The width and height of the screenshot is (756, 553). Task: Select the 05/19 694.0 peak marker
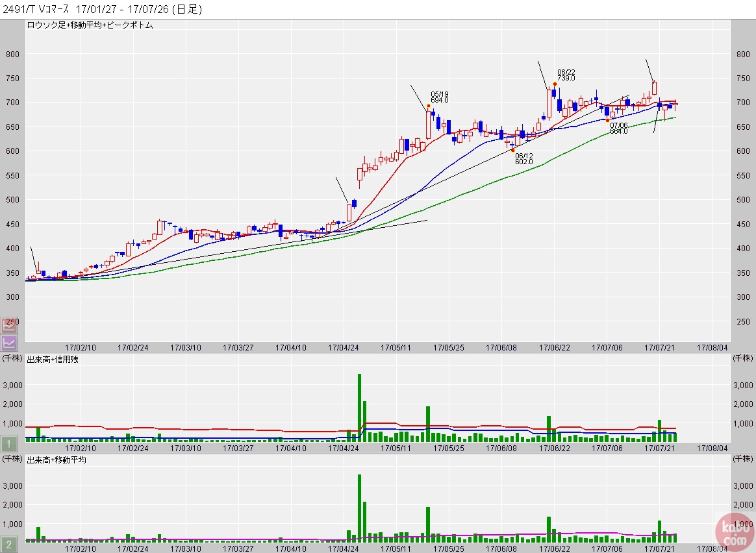click(429, 106)
